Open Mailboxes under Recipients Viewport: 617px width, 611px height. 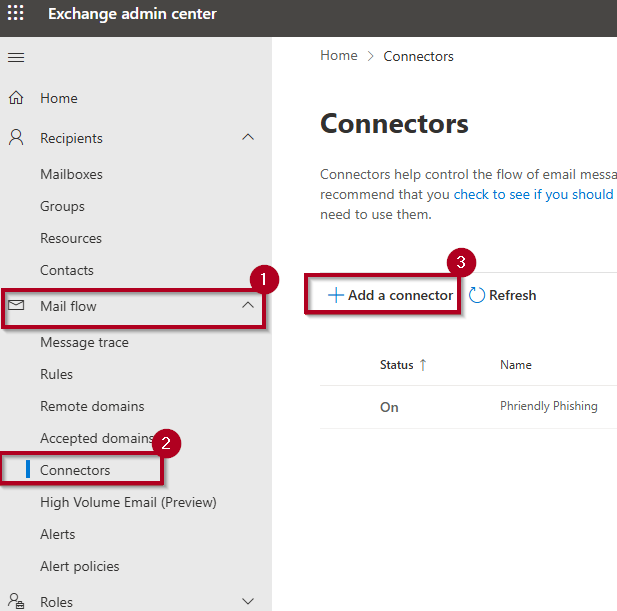[71, 174]
